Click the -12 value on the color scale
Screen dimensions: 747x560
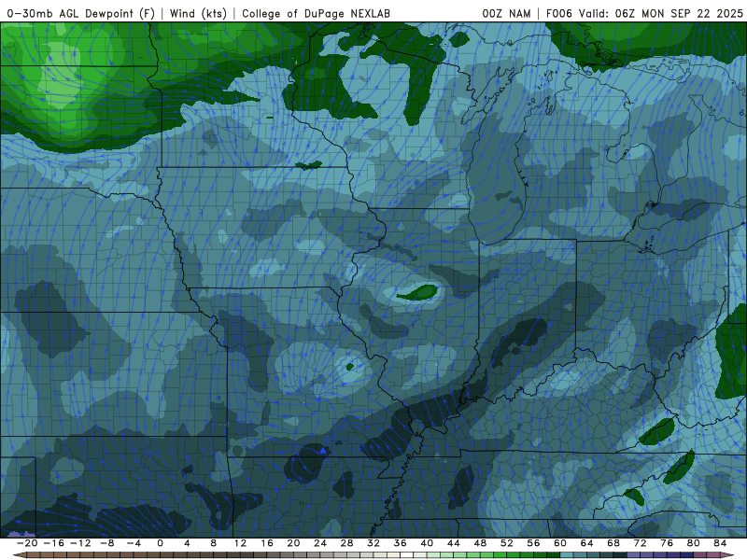80,543
